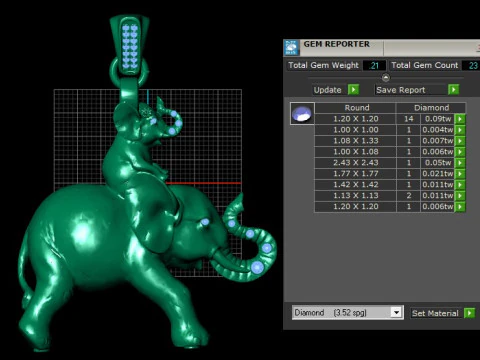Image resolution: width=480 pixels, height=360 pixels.
Task: Click green arrow in the 1.00 X 1.08 row
Action: coord(460,152)
